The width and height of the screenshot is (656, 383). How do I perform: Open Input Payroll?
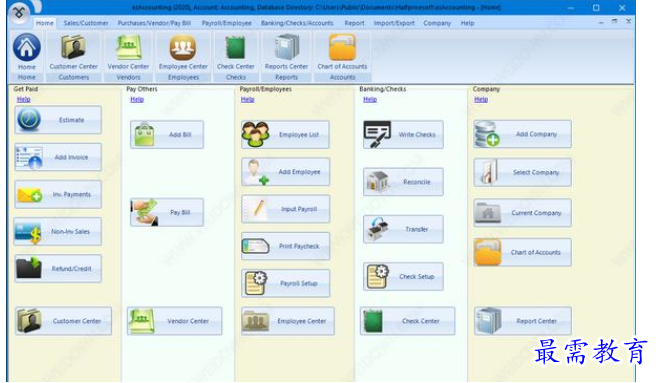(x=285, y=209)
